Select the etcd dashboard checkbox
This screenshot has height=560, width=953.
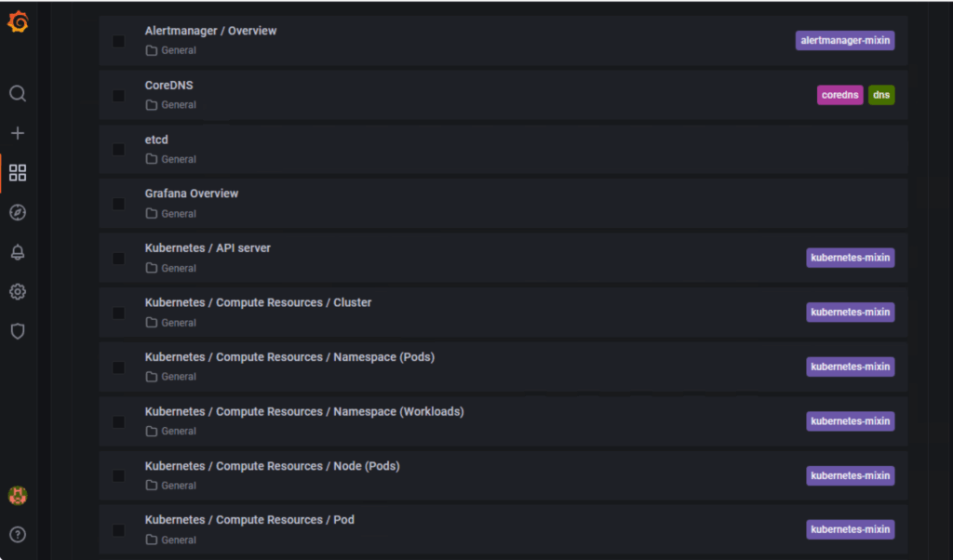tap(118, 150)
